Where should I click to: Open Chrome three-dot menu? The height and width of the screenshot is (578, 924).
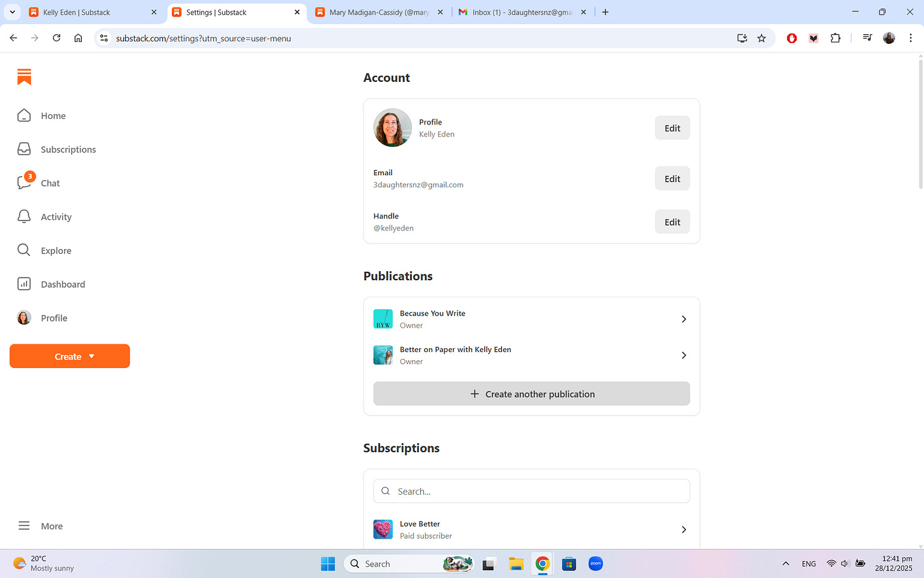[x=911, y=38]
